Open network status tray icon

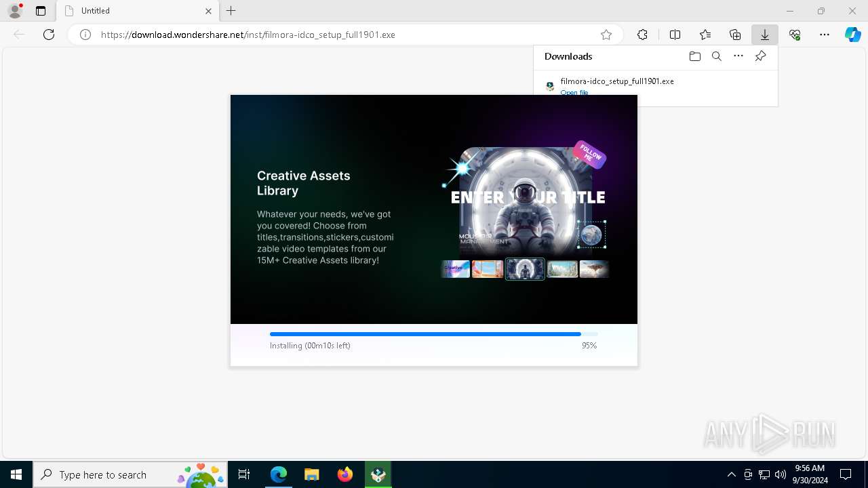pyautogui.click(x=764, y=474)
